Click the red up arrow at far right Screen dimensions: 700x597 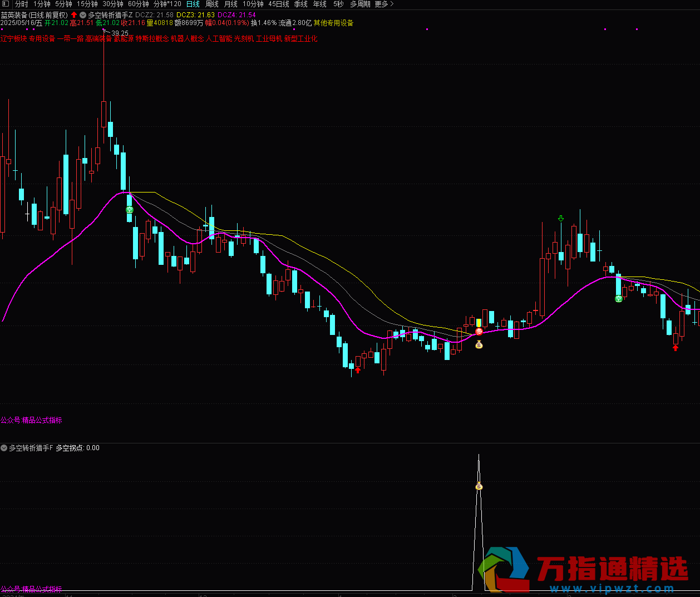pos(676,348)
